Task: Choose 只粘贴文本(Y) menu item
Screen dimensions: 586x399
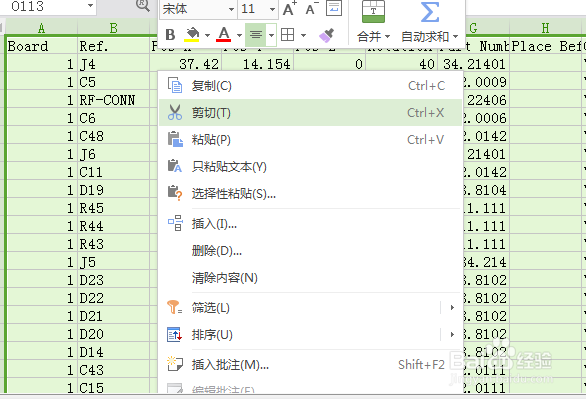Action: (x=311, y=166)
